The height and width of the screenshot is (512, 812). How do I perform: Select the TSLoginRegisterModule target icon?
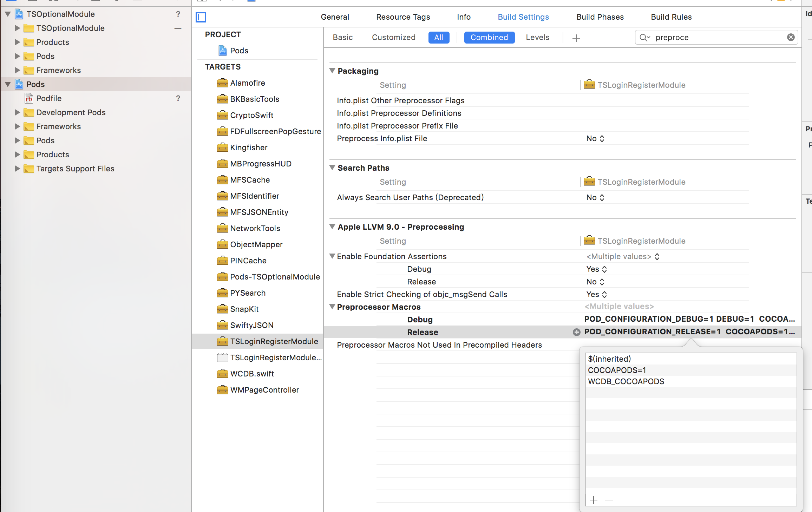coord(222,341)
